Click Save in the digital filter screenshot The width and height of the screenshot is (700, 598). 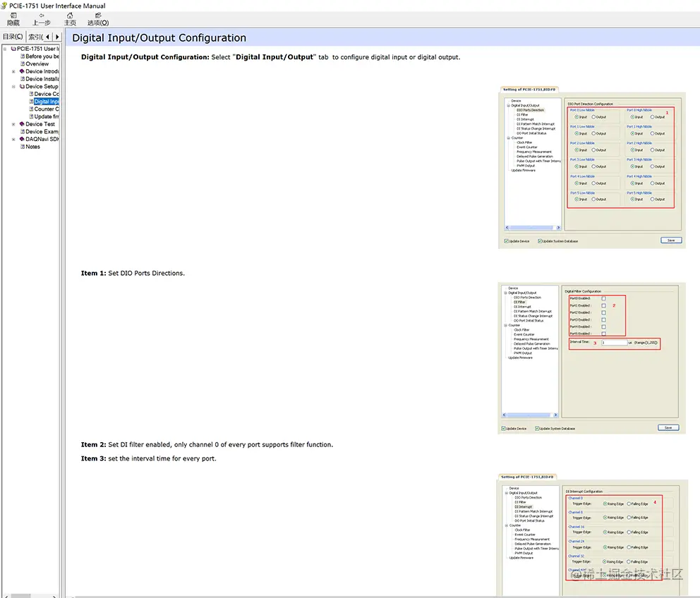668,427
